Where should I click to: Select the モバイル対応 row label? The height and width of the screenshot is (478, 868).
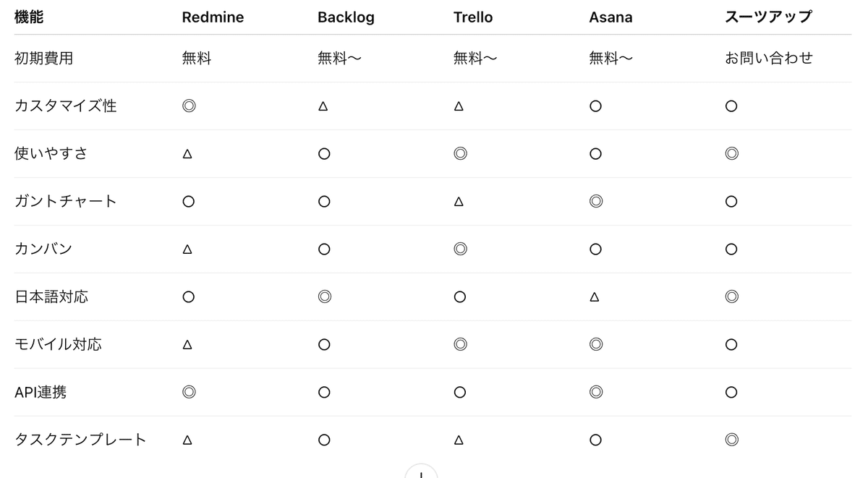pyautogui.click(x=58, y=344)
